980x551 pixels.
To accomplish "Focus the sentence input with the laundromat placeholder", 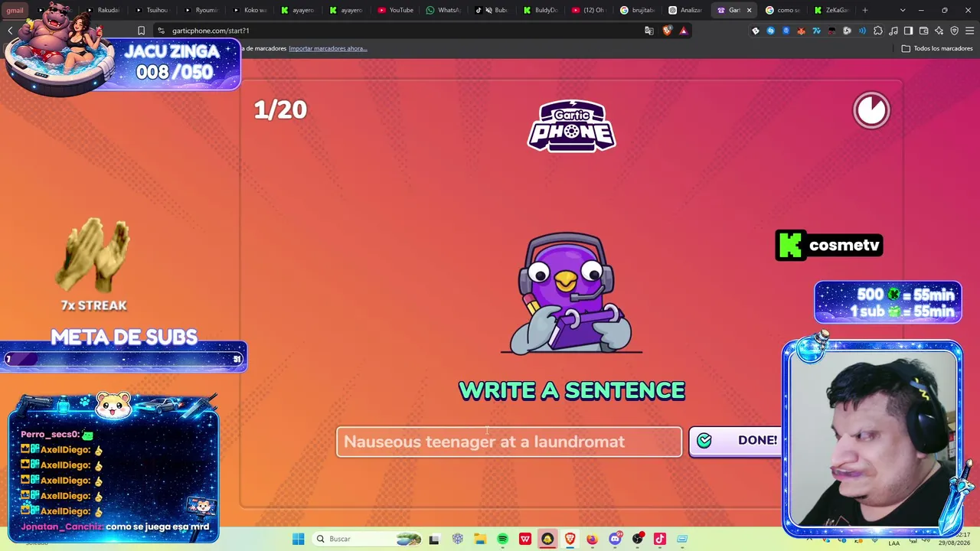I will pos(509,442).
